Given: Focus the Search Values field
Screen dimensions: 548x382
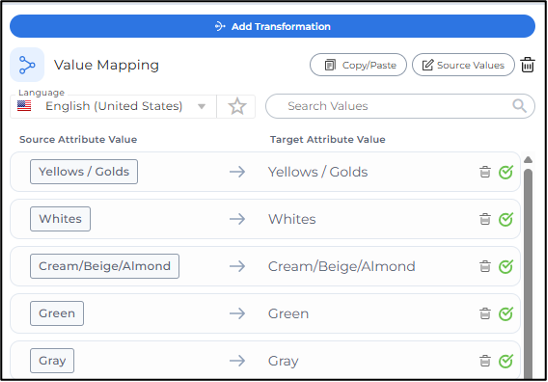Looking at the screenshot, I should (400, 106).
